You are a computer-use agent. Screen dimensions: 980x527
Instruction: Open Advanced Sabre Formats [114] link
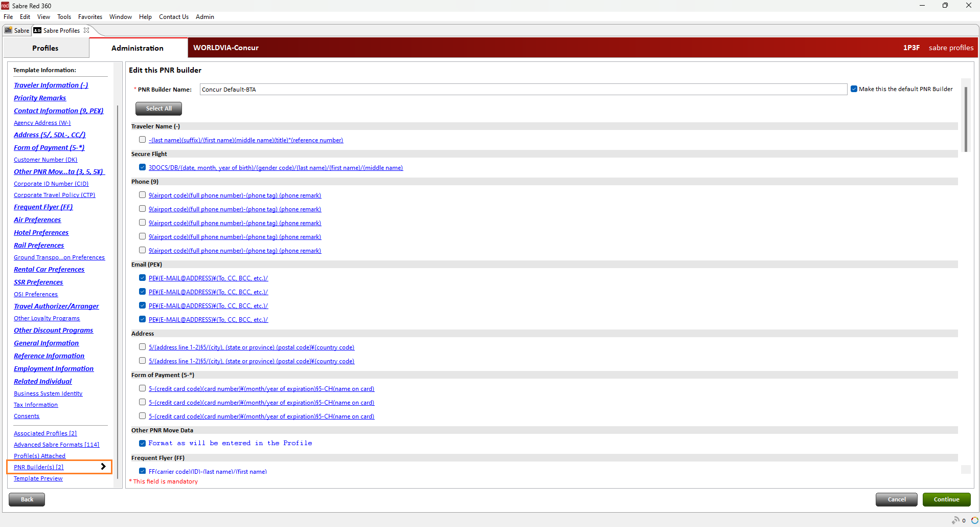[x=56, y=445]
